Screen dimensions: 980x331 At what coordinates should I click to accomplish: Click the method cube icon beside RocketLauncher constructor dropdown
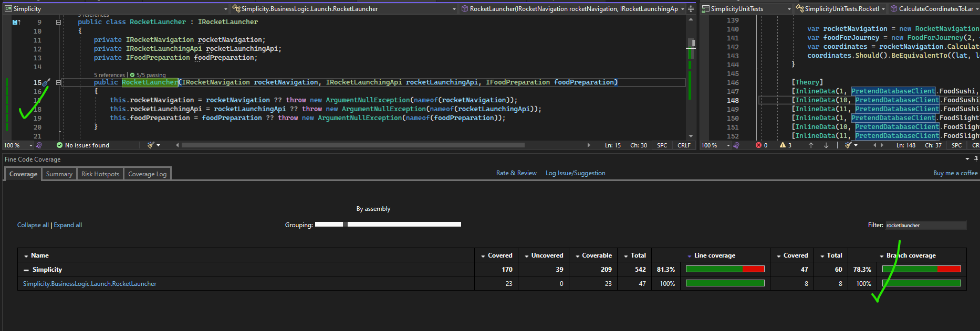click(465, 9)
